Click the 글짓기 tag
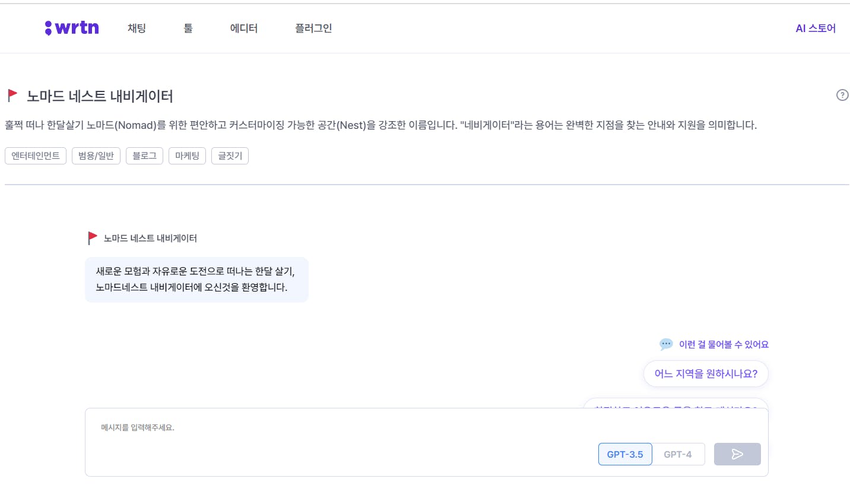 pos(230,156)
